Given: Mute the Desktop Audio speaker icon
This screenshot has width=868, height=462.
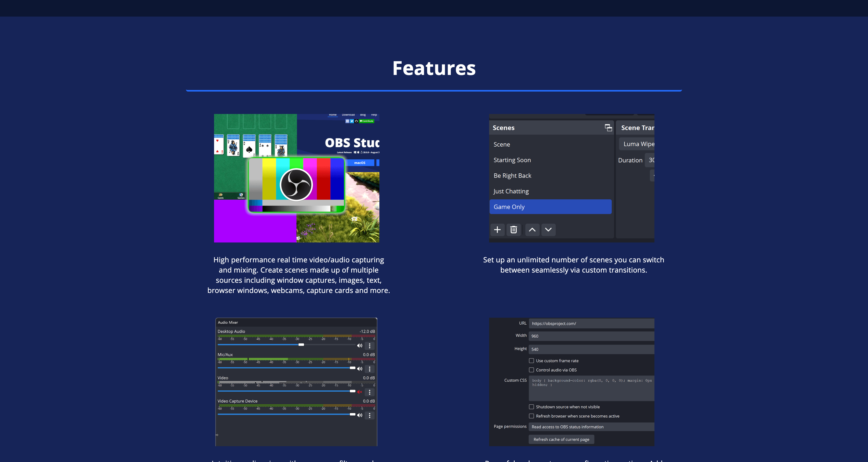Looking at the screenshot, I should 360,345.
